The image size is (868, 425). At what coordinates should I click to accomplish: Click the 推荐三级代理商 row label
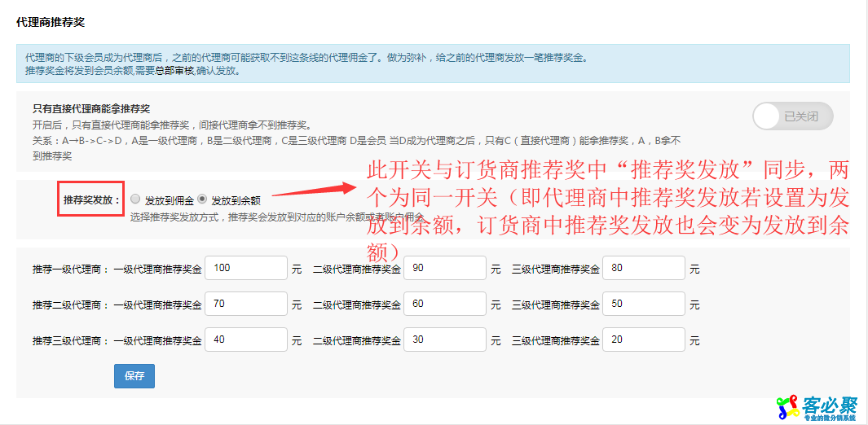(x=68, y=340)
